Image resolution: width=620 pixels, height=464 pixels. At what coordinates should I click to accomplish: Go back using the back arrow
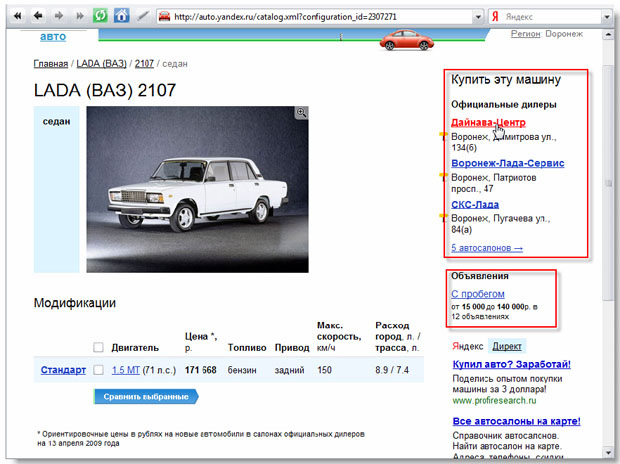38,16
